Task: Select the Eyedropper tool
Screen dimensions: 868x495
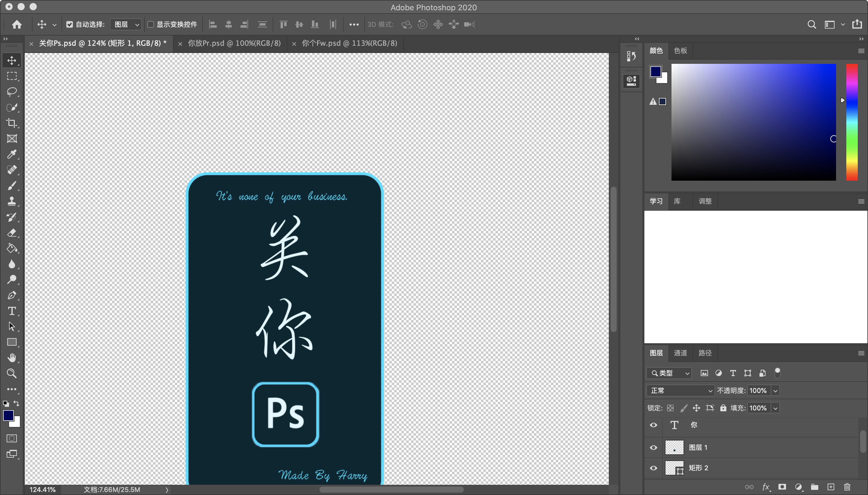Action: [x=12, y=154]
